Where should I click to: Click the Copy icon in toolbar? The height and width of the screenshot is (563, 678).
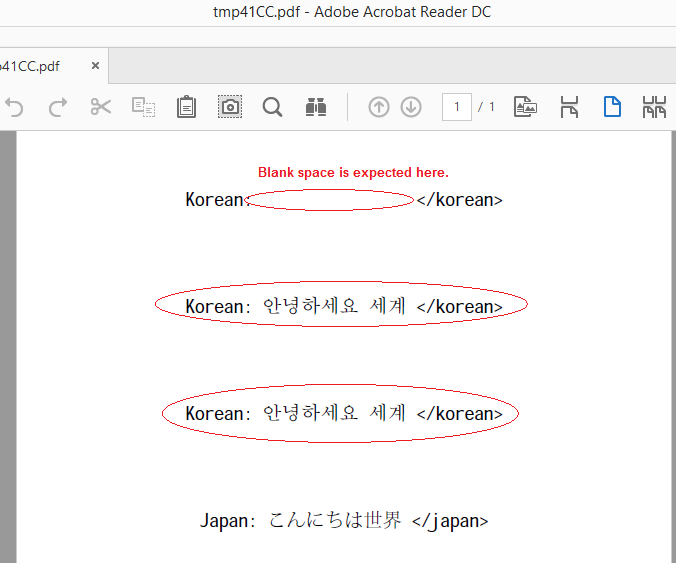(x=144, y=107)
